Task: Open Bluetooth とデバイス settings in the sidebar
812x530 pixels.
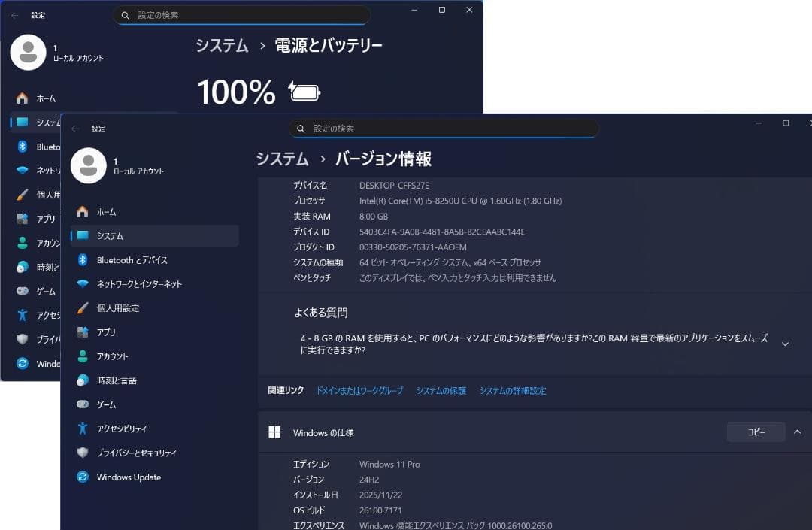Action: coord(133,259)
